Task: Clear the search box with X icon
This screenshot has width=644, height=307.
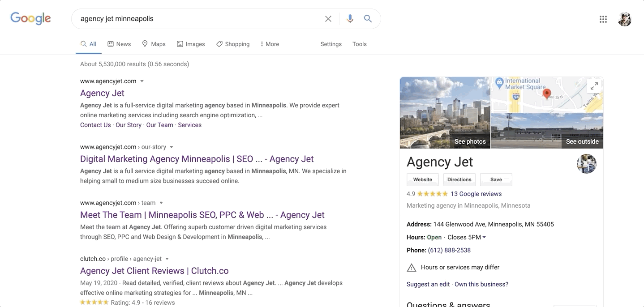Action: point(328,19)
